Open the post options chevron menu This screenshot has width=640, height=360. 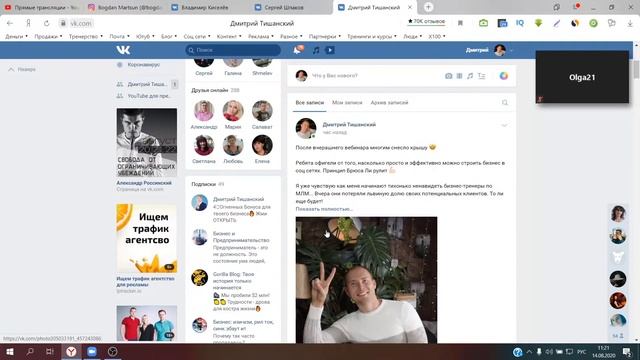click(504, 125)
